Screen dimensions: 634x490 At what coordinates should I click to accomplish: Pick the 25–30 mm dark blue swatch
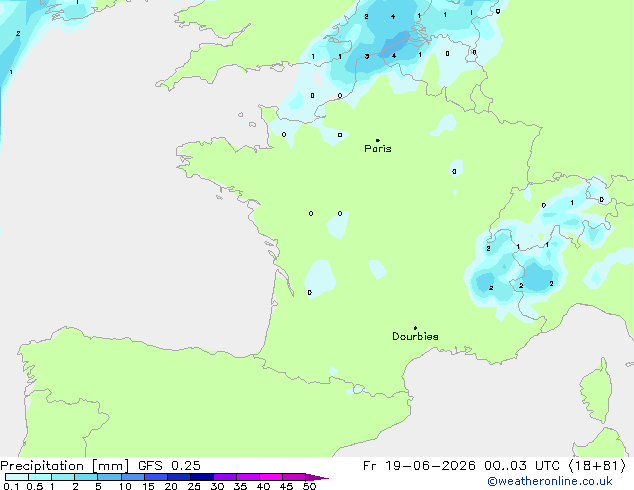[x=201, y=477]
